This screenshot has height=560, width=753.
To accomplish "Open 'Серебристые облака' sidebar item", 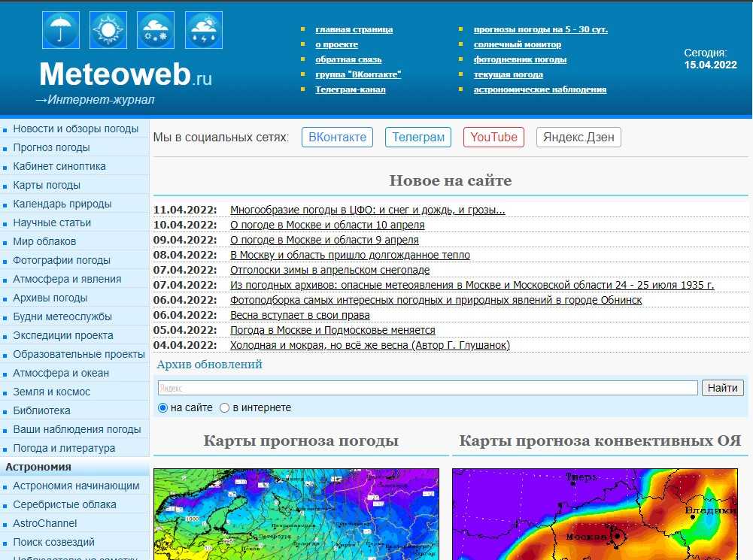I will [x=65, y=504].
